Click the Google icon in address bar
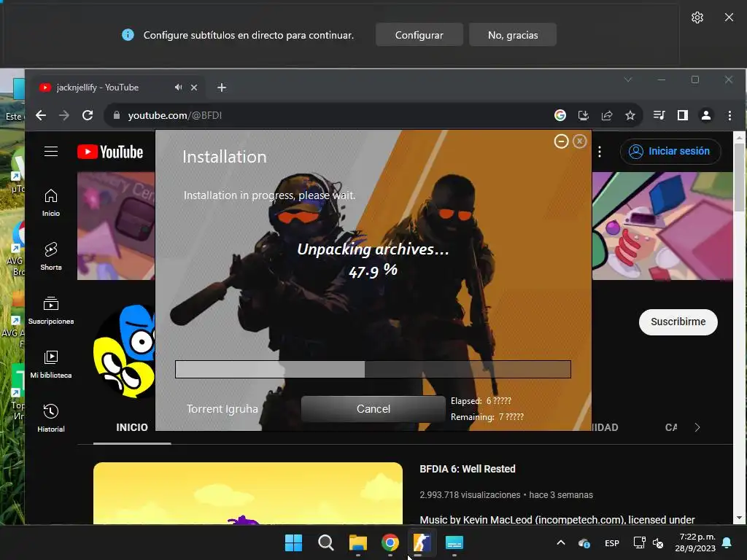Viewport: 747px width, 560px height. pos(560,115)
